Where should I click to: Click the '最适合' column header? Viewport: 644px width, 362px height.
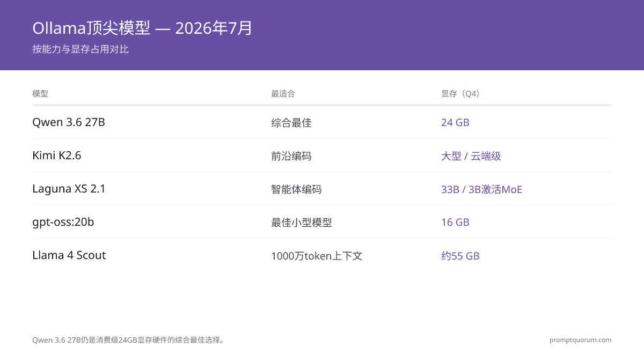[x=283, y=93]
